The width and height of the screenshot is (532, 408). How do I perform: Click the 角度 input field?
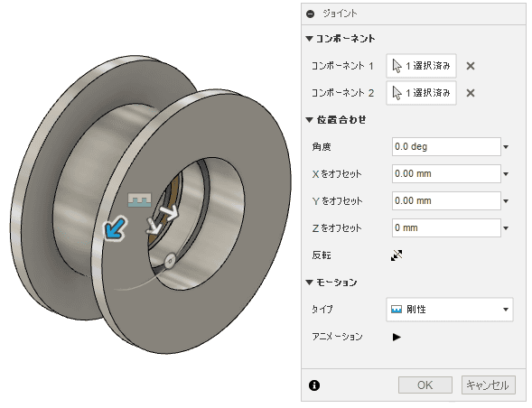pos(446,147)
